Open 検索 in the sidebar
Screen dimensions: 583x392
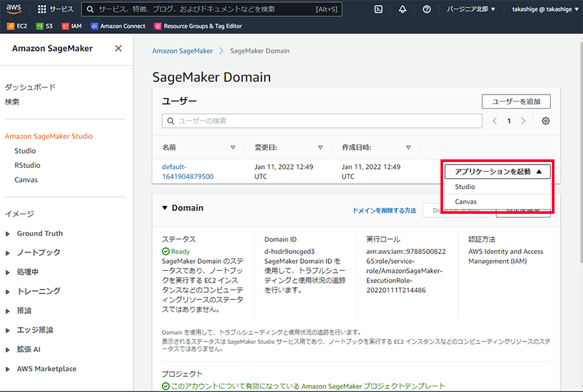tap(12, 102)
